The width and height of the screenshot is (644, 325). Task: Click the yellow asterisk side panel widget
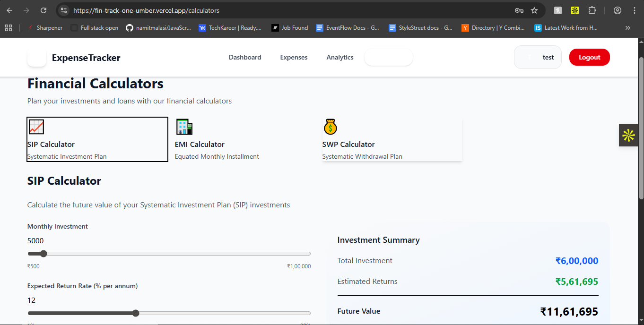(628, 136)
